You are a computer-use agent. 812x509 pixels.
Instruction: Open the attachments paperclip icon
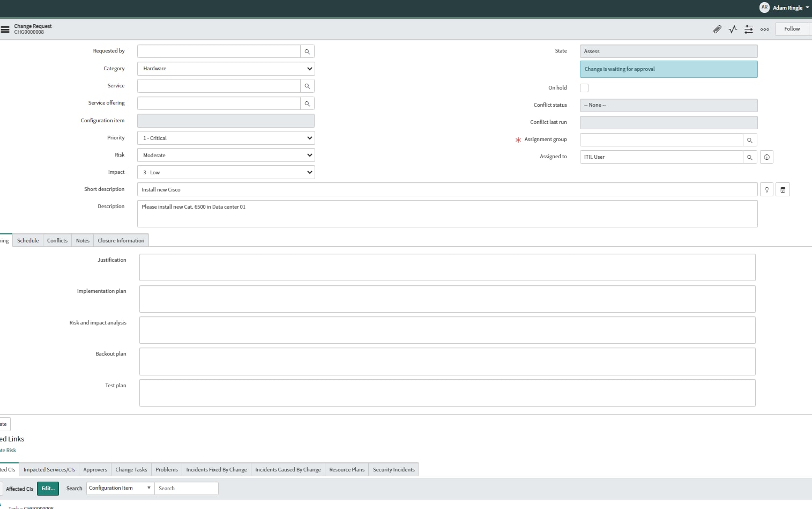click(x=717, y=29)
